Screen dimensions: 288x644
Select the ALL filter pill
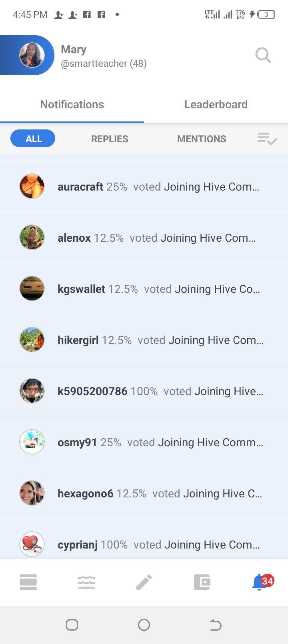[33, 139]
